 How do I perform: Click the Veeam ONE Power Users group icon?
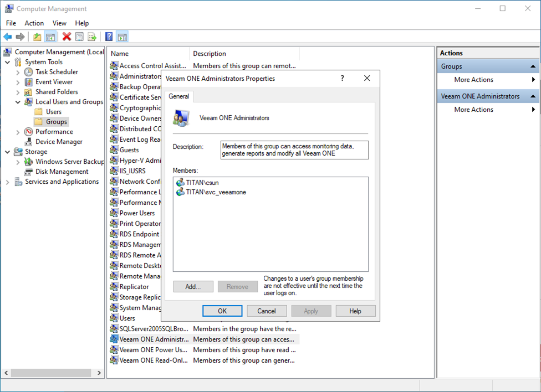tap(114, 349)
